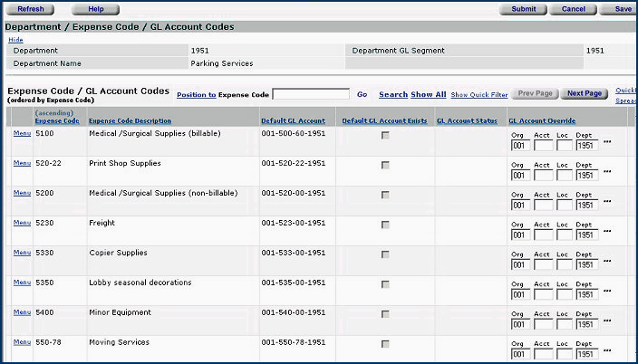Open Menu for expense code 5100
This screenshot has width=638, height=364.
click(22, 133)
